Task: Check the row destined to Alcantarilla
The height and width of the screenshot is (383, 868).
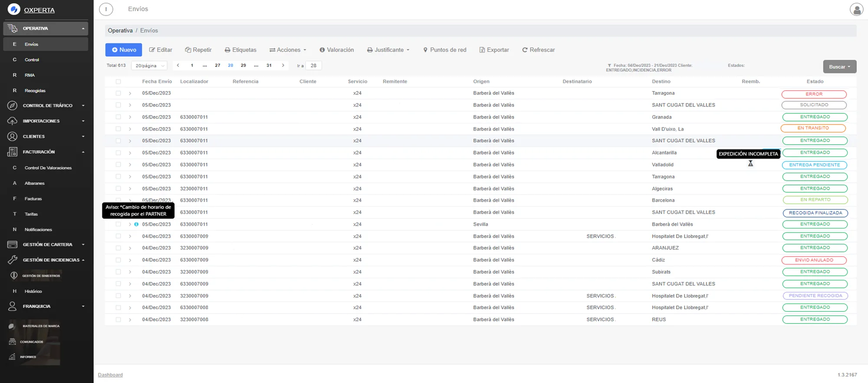Action: [118, 153]
